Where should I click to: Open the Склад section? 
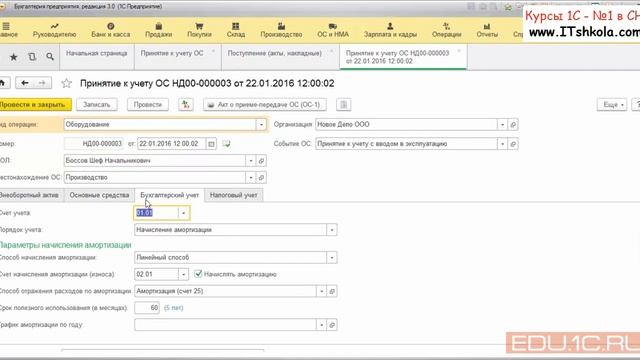point(236,30)
